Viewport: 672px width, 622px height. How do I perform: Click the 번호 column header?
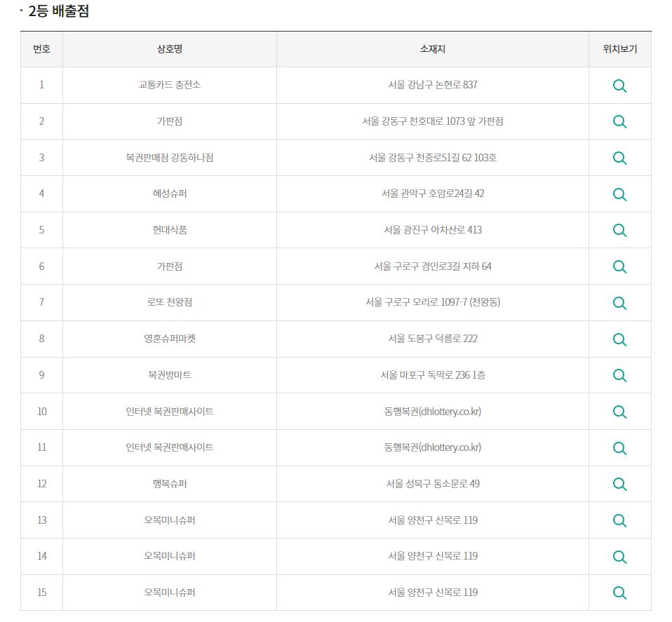(41, 49)
